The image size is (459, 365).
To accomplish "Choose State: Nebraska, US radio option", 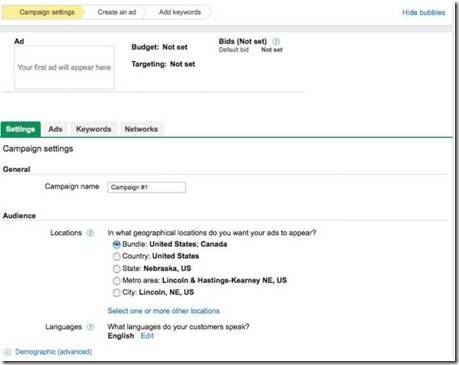I will tap(116, 269).
